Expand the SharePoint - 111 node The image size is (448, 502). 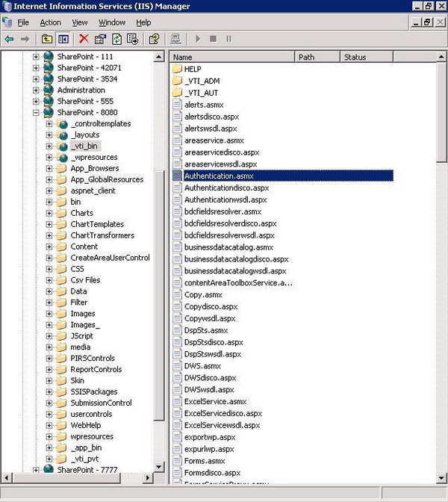click(36, 57)
